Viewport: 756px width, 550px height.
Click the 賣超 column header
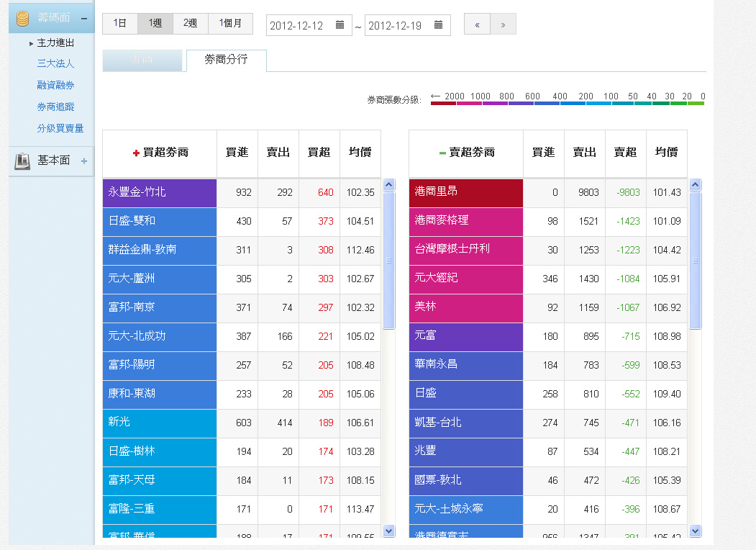[625, 154]
